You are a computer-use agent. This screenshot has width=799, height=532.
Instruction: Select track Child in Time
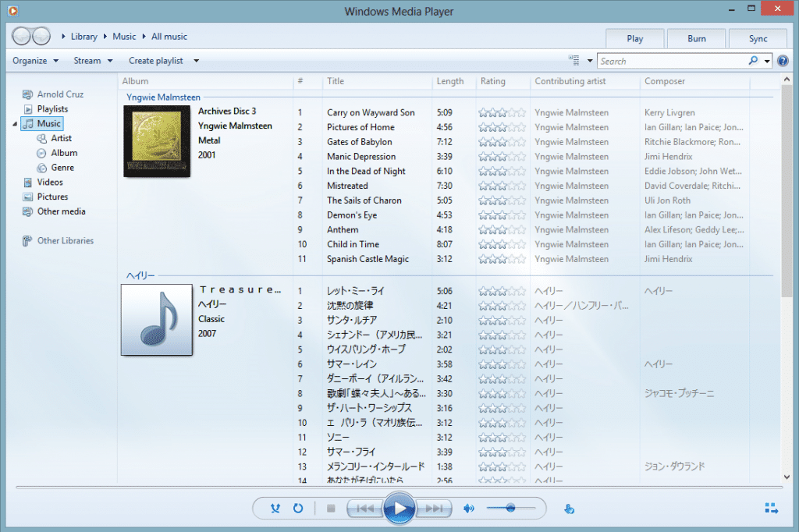coord(353,244)
